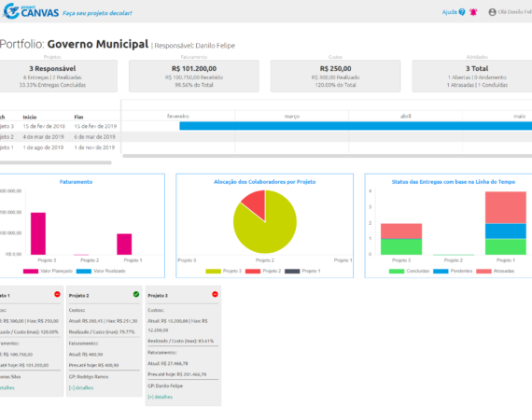Click the 'abril' month header
The height and width of the screenshot is (420, 532).
(x=405, y=116)
